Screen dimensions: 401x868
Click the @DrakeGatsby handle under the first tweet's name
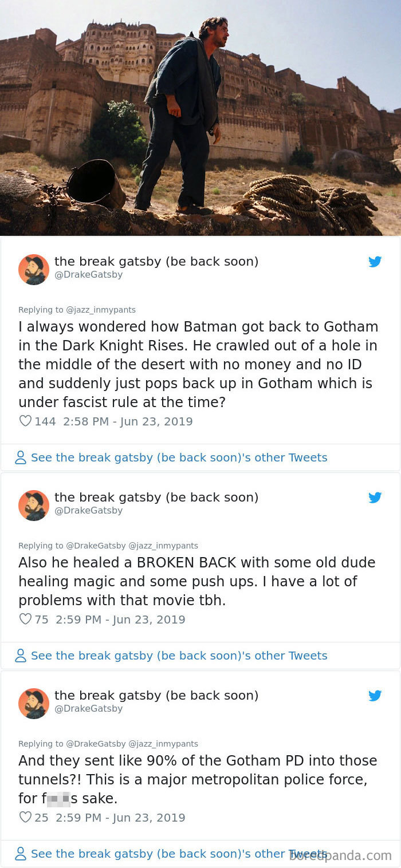pyautogui.click(x=89, y=274)
